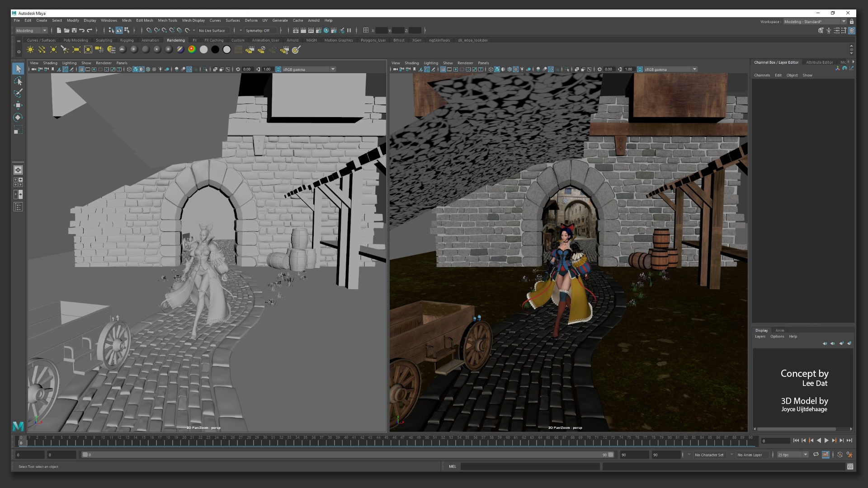Open the Windows menu

point(109,20)
